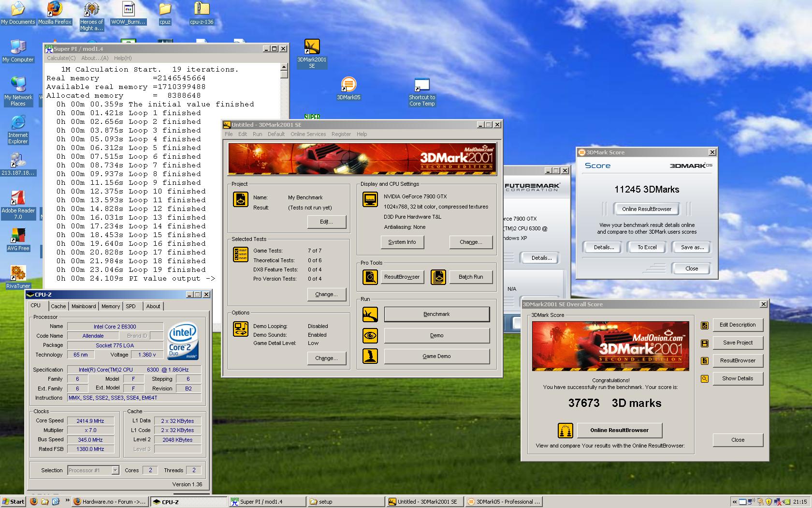Image resolution: width=812 pixels, height=508 pixels.
Task: Click Details... button in Futuremark window behind
Action: (x=541, y=258)
